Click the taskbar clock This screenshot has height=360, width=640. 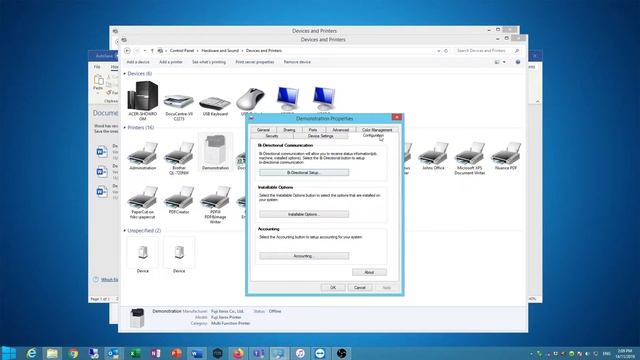pos(624,353)
